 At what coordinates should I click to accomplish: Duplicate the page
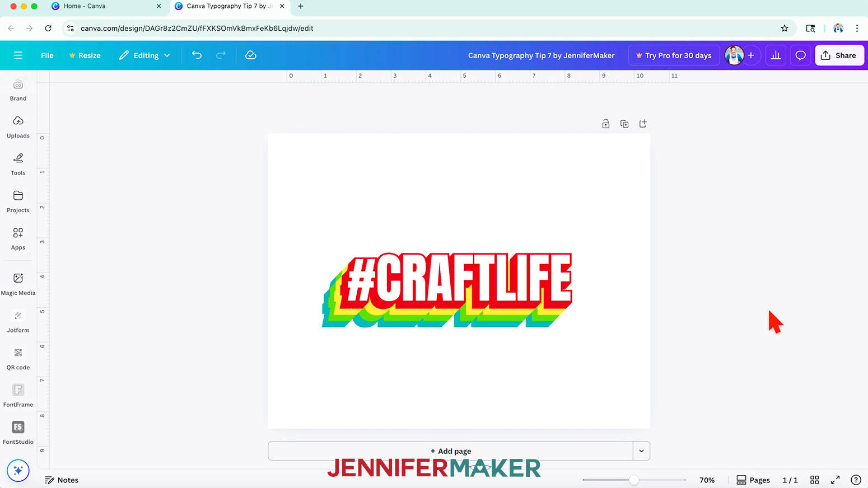pyautogui.click(x=624, y=124)
